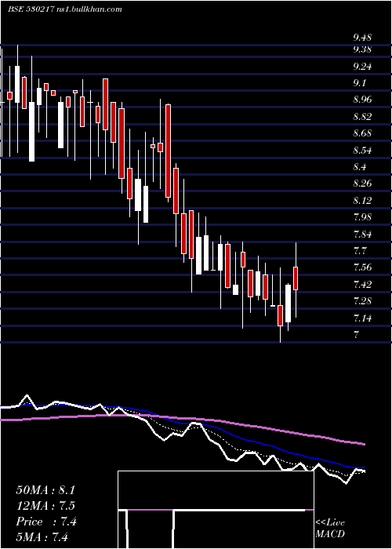Click the 7.56 price axis label
This screenshot has height=549, width=392.
(x=362, y=267)
